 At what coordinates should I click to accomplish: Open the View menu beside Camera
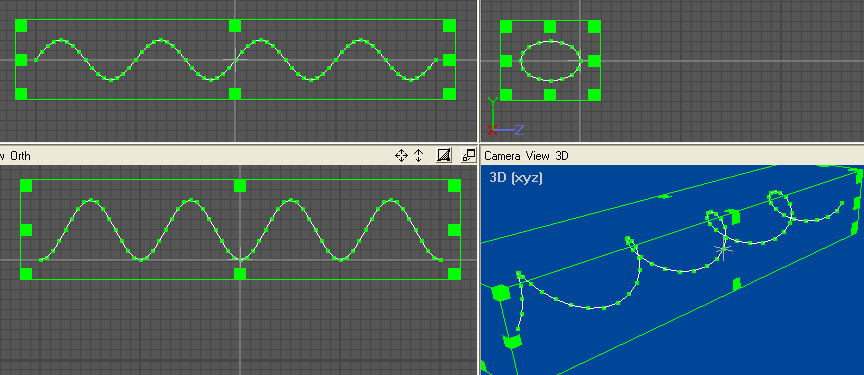(x=537, y=156)
